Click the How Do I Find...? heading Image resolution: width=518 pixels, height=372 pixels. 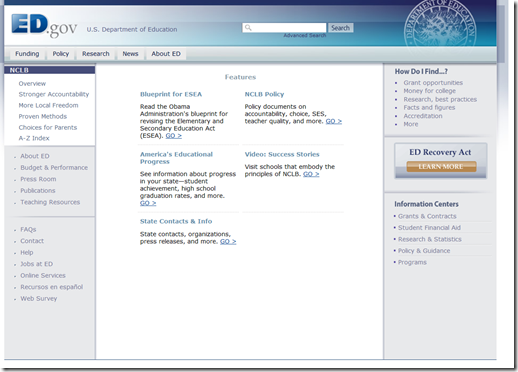click(421, 71)
